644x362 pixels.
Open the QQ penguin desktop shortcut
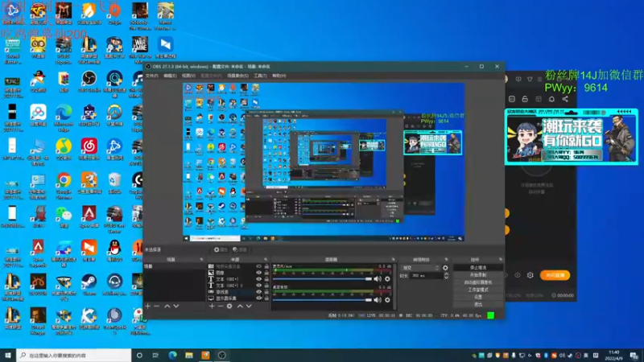pyautogui.click(x=114, y=251)
